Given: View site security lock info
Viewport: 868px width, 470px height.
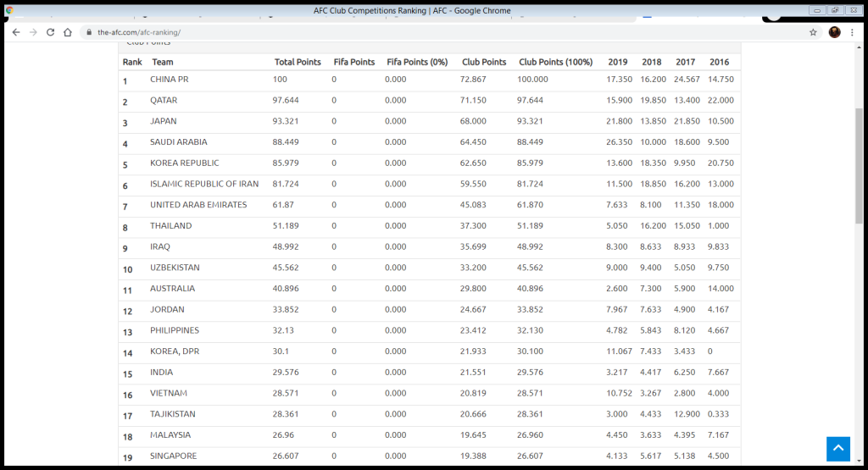Looking at the screenshot, I should point(88,33).
